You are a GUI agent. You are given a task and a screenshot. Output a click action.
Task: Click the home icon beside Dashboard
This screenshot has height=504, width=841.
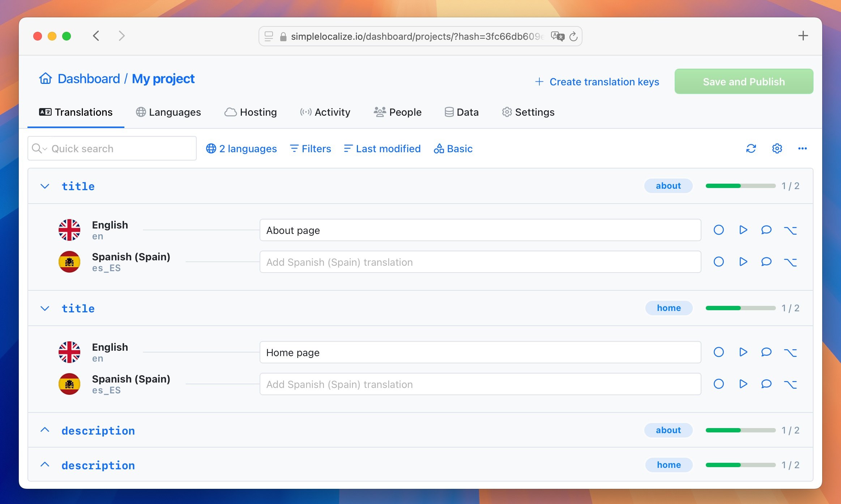coord(46,78)
